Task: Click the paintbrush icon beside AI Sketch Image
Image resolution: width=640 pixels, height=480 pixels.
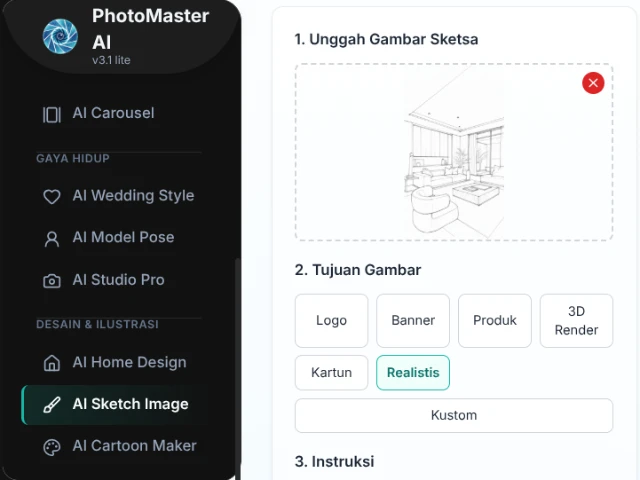Action: click(x=52, y=405)
